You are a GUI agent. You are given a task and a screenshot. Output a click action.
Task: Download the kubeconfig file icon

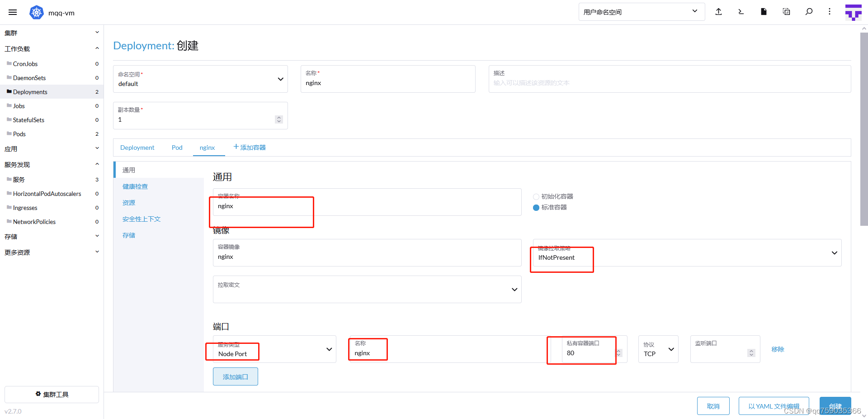pyautogui.click(x=764, y=12)
